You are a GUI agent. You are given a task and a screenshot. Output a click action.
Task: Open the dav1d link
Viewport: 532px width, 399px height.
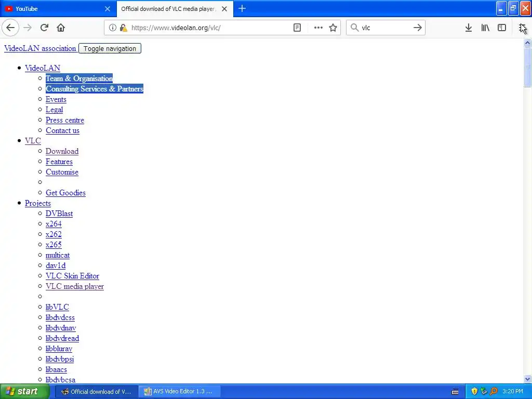click(x=56, y=265)
